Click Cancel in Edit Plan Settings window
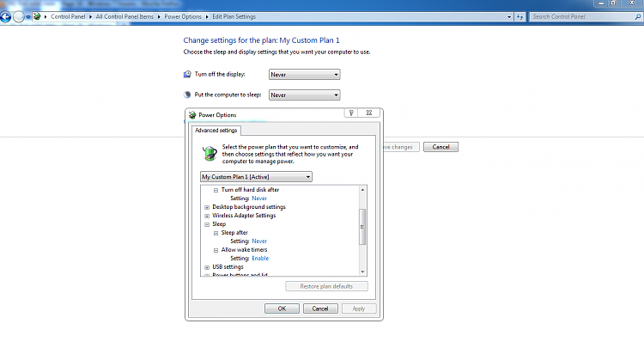 [440, 147]
